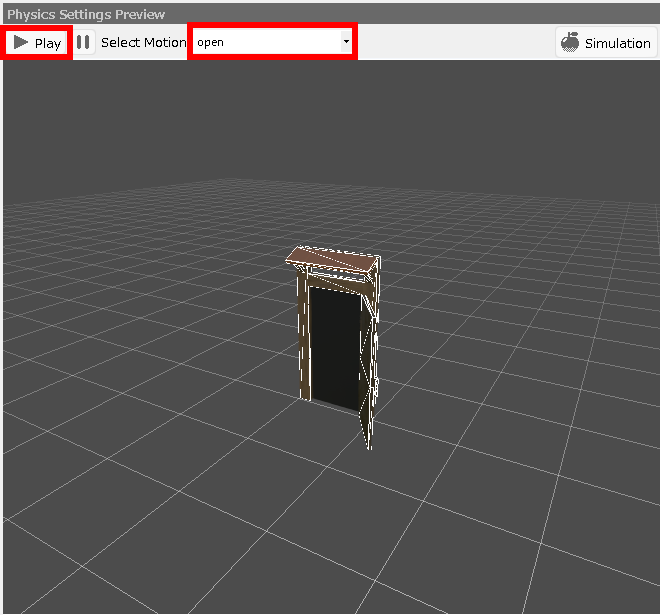Click the grid floor left of the door
This screenshot has width=660, height=615.
click(150, 350)
